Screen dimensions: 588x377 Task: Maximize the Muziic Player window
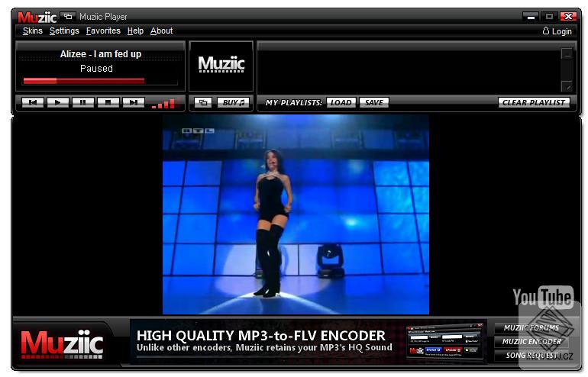549,17
